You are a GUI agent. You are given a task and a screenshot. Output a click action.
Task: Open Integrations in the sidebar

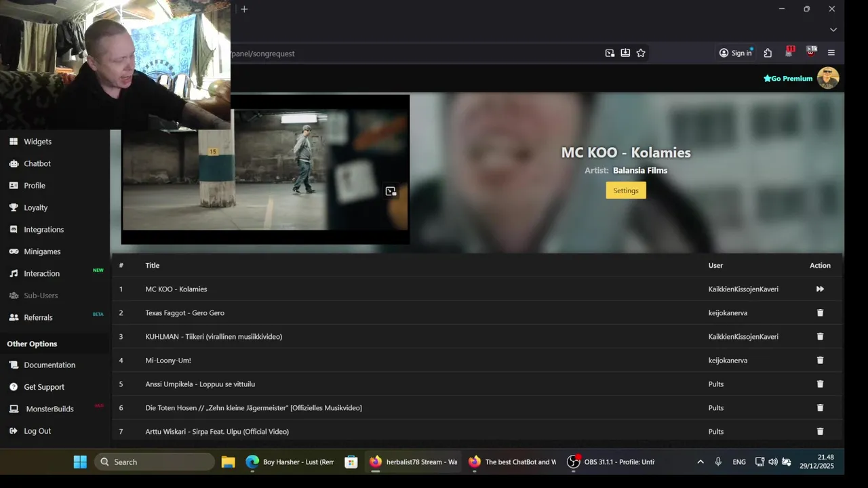point(43,230)
